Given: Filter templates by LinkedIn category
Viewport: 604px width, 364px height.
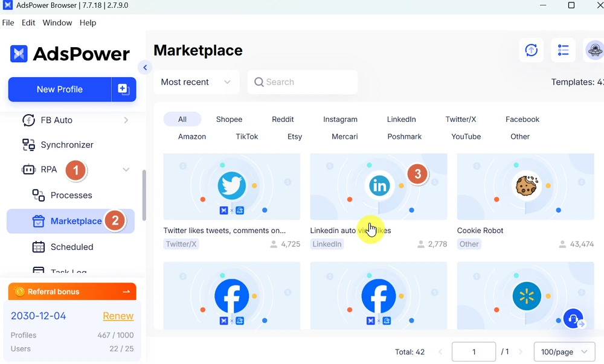Looking at the screenshot, I should coord(401,120).
